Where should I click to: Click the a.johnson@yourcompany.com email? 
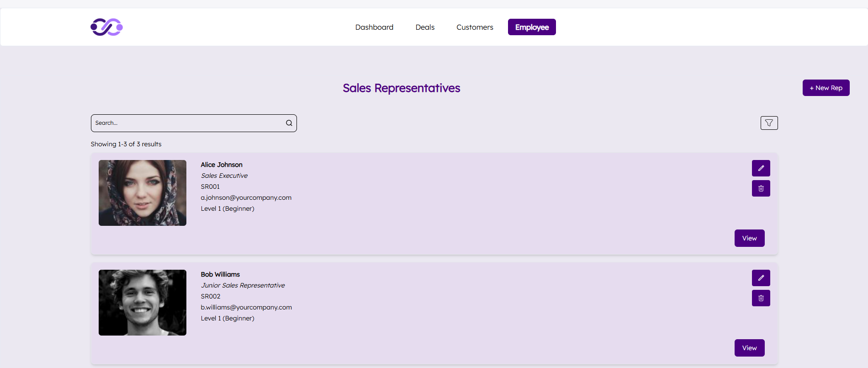pyautogui.click(x=246, y=197)
